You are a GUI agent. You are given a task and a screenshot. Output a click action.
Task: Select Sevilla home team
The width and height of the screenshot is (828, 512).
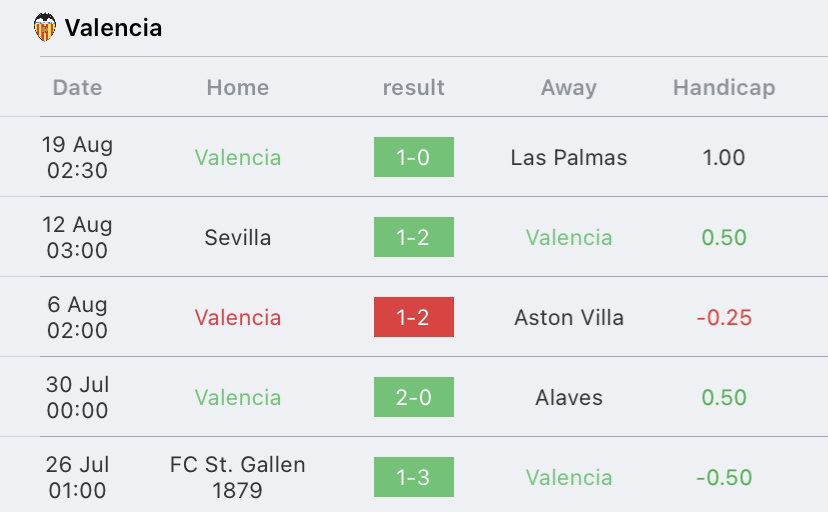238,238
